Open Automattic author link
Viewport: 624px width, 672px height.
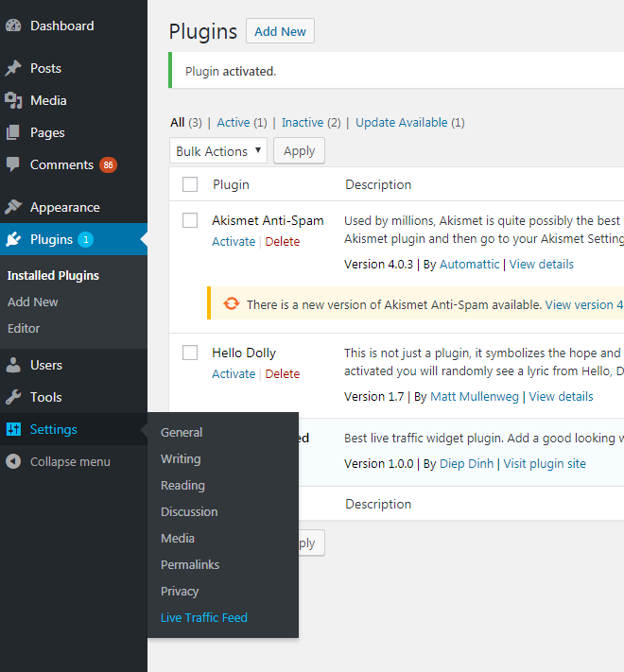469,265
